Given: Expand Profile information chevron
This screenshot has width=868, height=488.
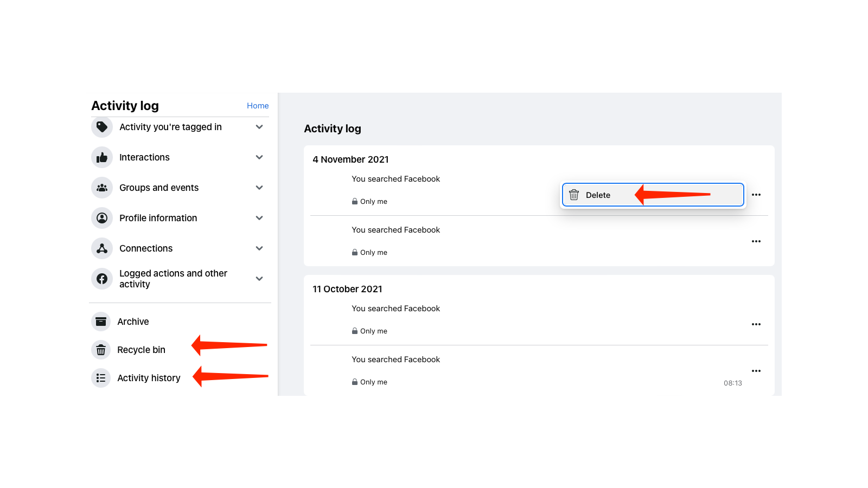Looking at the screenshot, I should (x=259, y=218).
